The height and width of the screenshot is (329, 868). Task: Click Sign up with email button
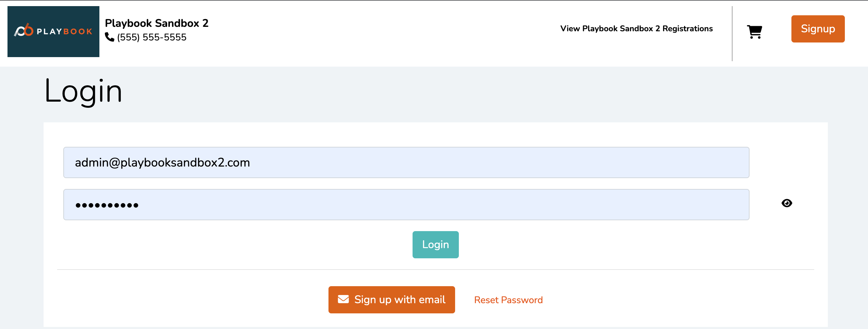point(391,300)
